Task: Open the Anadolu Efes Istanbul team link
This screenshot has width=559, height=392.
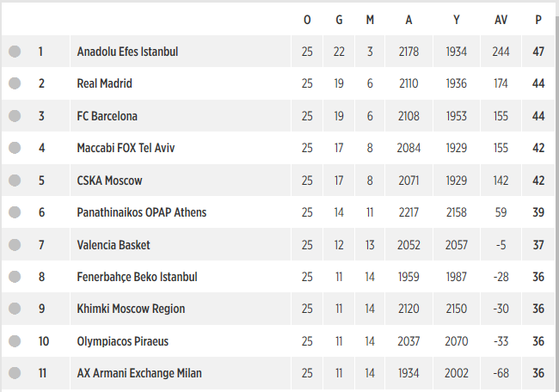Action: point(127,52)
